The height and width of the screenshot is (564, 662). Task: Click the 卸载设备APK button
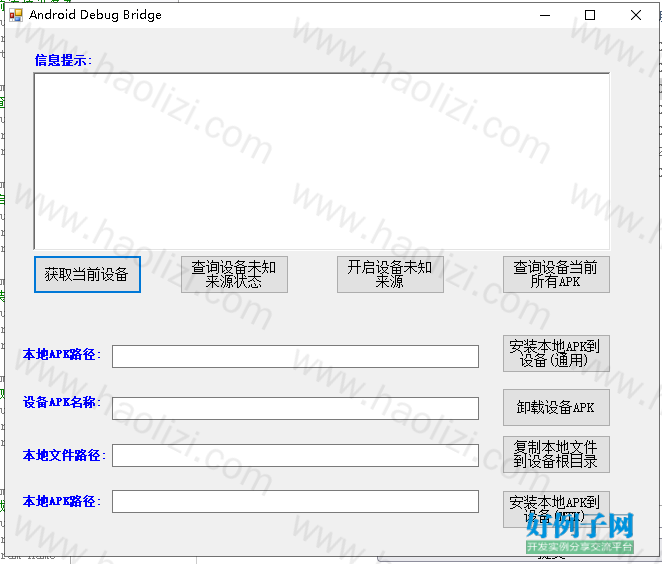556,407
